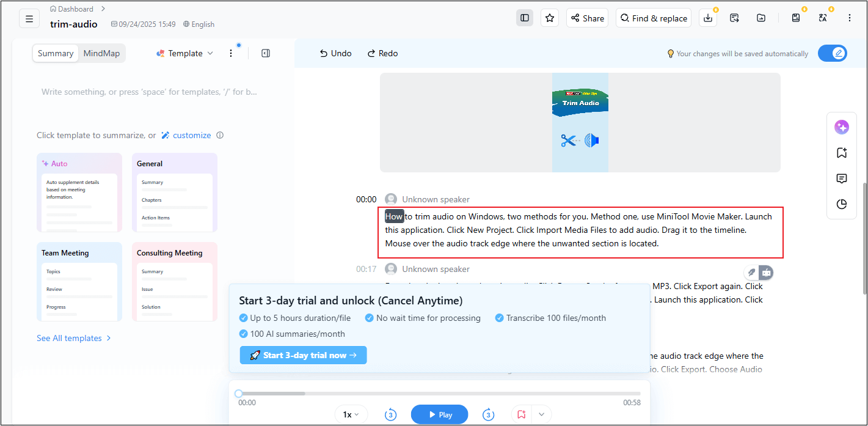Switch to the MindMap tab
Screen dimensions: 868x426
pyautogui.click(x=102, y=53)
